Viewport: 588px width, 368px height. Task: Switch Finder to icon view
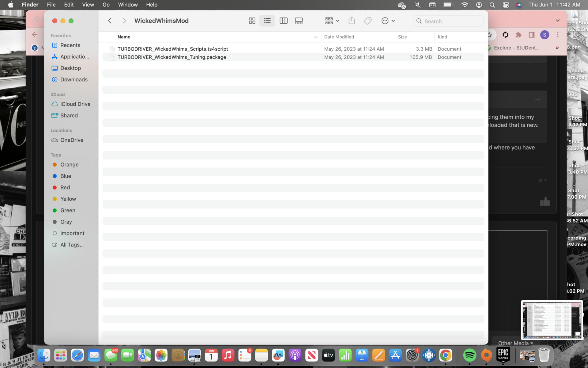tap(252, 21)
